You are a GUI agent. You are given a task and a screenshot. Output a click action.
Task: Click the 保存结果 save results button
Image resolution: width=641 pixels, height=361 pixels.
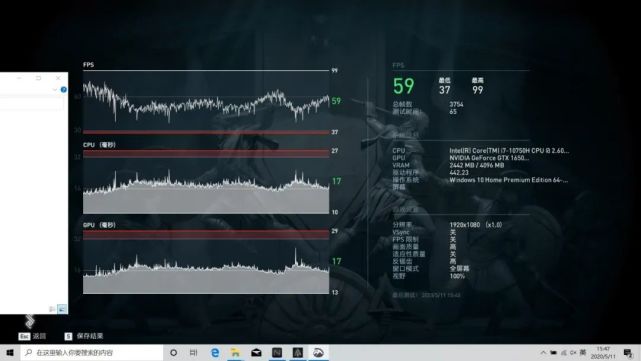tap(84, 336)
